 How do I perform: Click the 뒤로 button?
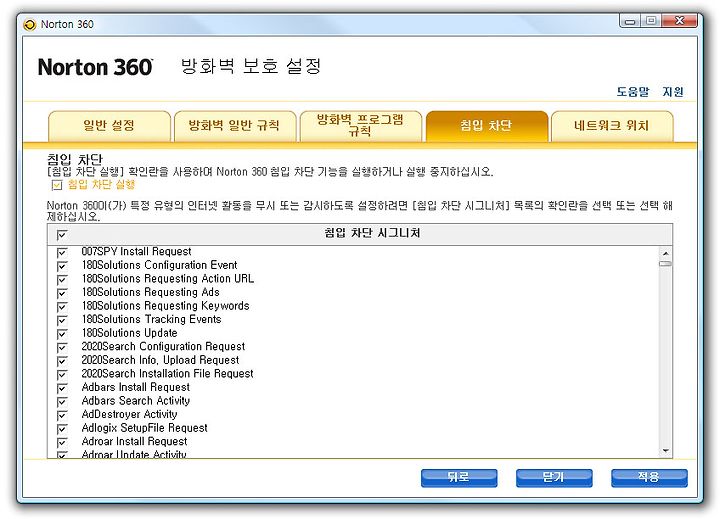459,478
